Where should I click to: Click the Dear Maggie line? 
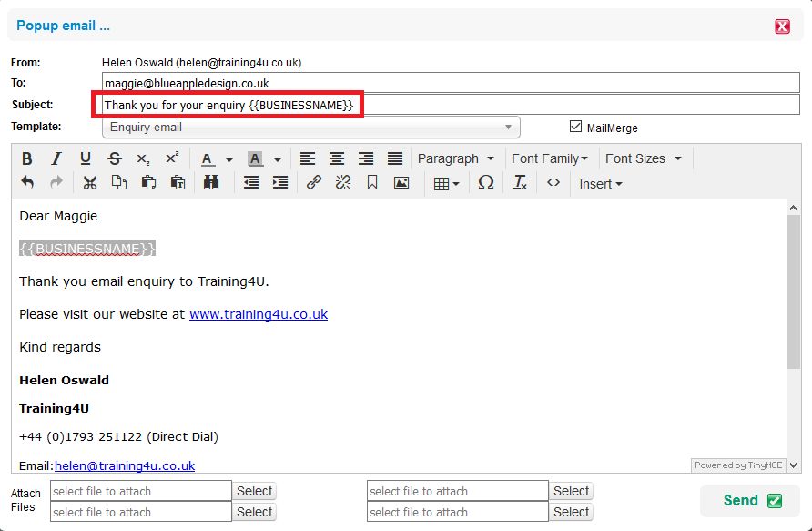click(58, 216)
